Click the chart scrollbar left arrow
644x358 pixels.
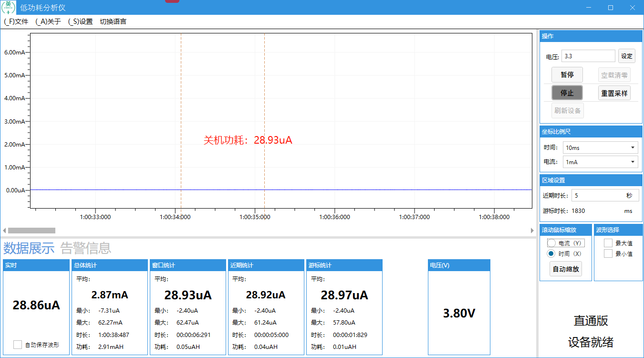pos(4,231)
